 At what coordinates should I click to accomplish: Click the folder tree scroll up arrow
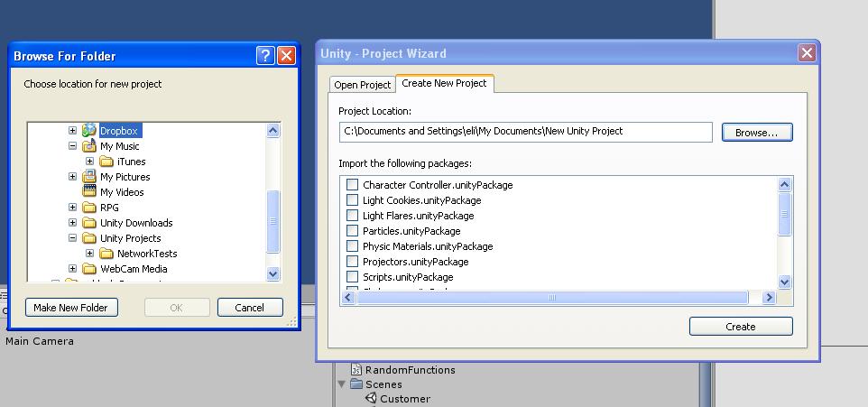(272, 130)
